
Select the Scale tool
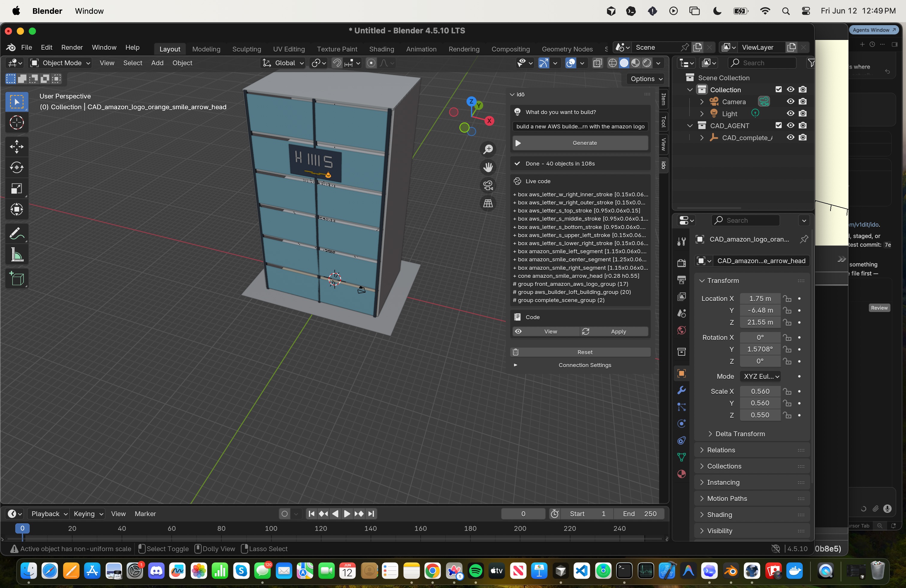17,188
